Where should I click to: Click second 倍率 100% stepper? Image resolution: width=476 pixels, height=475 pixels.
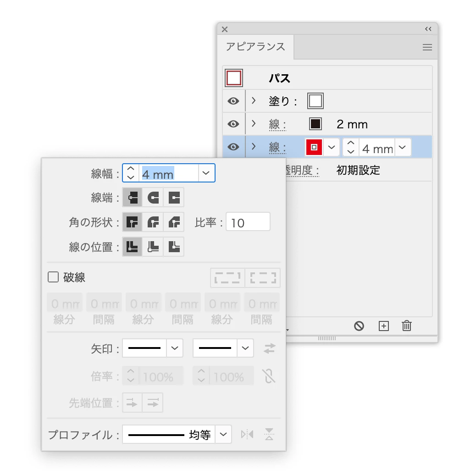pos(201,376)
